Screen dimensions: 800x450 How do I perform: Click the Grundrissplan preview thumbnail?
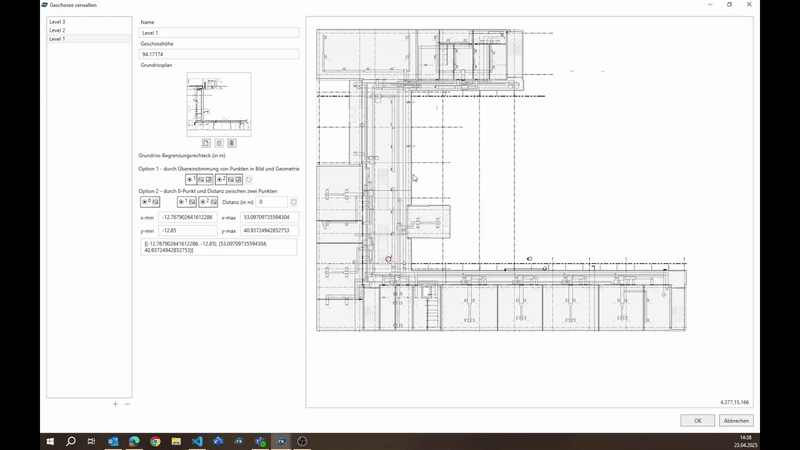click(x=218, y=104)
